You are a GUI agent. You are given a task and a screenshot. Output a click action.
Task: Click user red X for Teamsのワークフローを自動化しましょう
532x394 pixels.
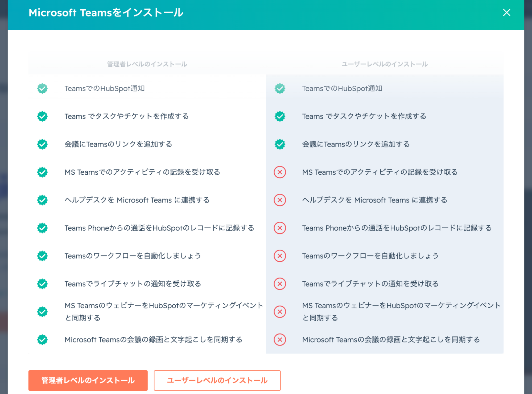[x=280, y=256]
